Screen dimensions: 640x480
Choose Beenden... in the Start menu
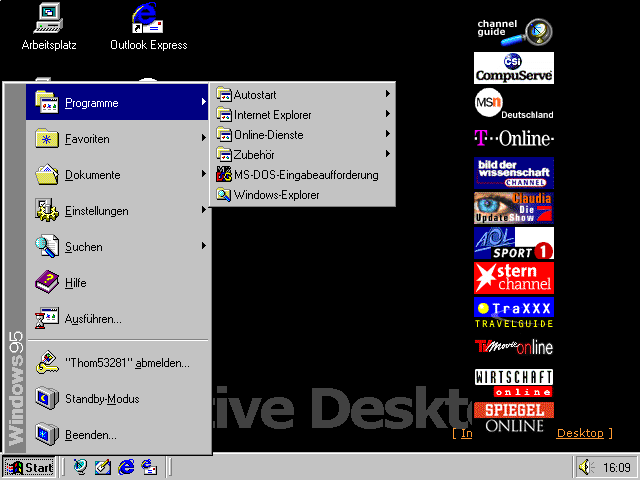(x=90, y=435)
